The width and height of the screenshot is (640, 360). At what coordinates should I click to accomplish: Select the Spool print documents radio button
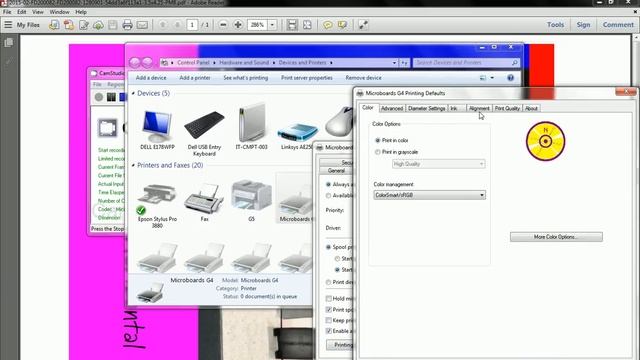pos(328,247)
